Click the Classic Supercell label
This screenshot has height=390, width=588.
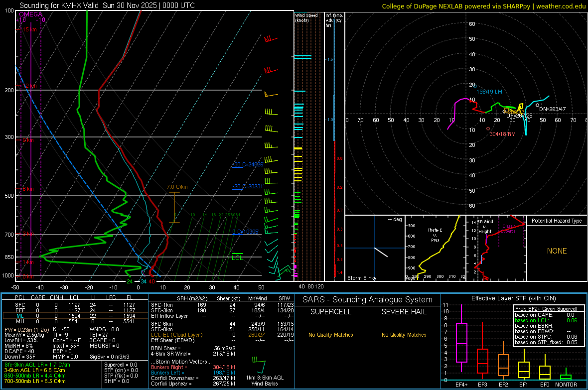tap(509, 229)
